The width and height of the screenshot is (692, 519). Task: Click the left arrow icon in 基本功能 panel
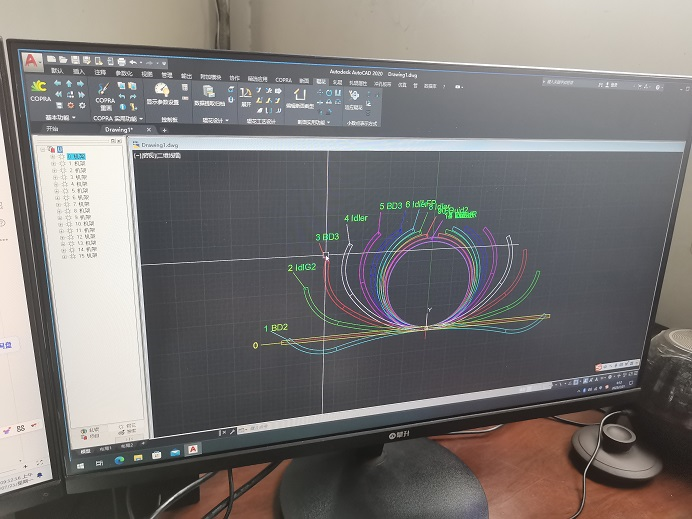(57, 83)
